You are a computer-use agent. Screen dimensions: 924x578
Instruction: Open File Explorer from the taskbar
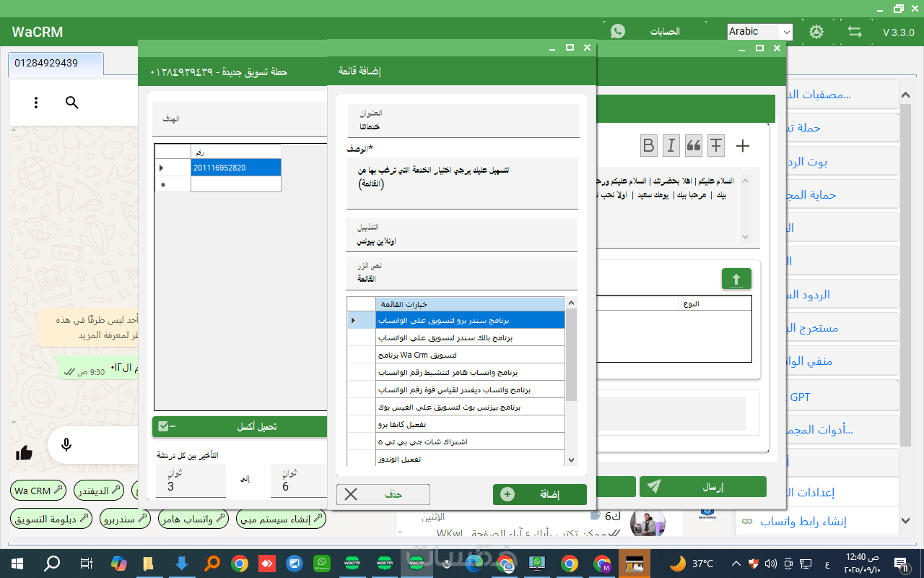148,564
